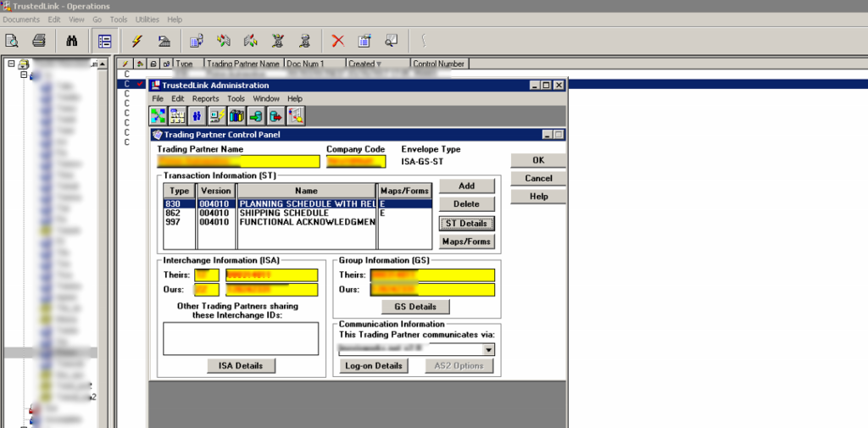
Task: Open the File menu in Administration
Action: (158, 98)
